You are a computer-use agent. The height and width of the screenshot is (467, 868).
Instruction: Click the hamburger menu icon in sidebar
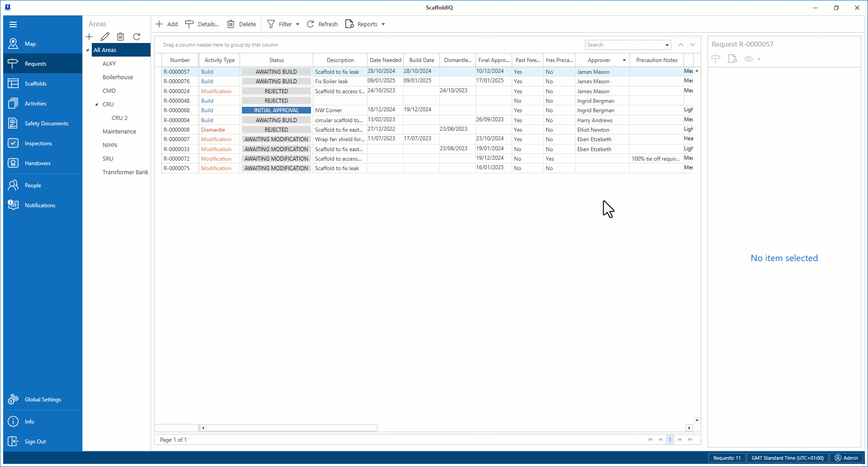pyautogui.click(x=13, y=24)
